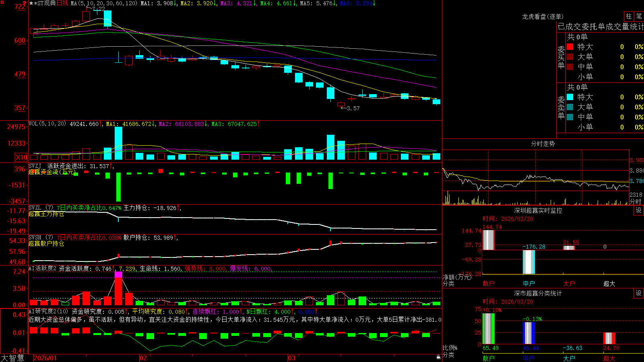Click the 03 month timeline marker
644x362 pixels.
pyautogui.click(x=292, y=358)
